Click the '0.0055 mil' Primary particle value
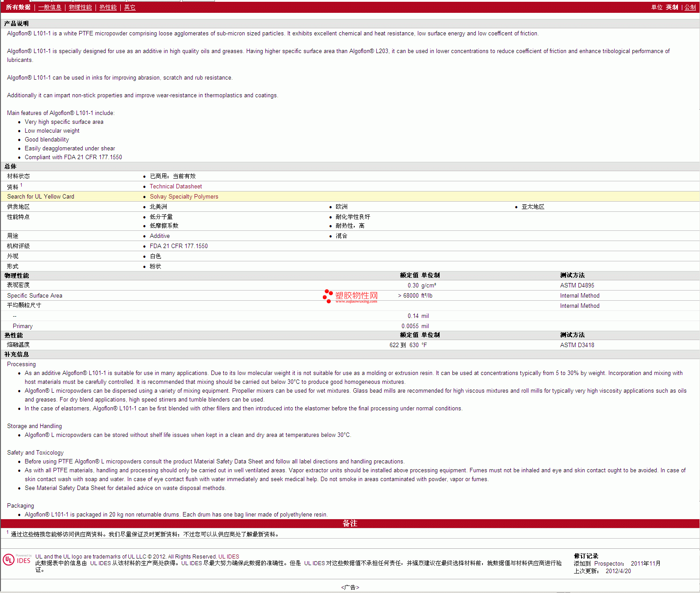This screenshot has width=700, height=593. 415,326
